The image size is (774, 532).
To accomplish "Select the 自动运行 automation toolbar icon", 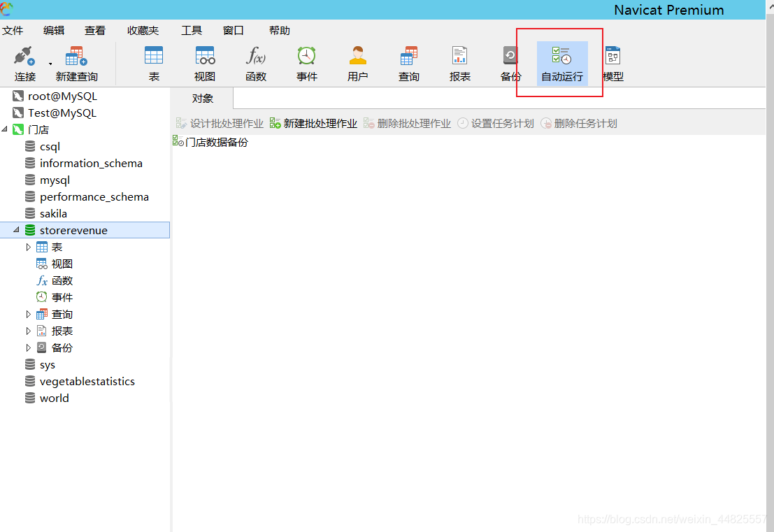I will tap(561, 64).
